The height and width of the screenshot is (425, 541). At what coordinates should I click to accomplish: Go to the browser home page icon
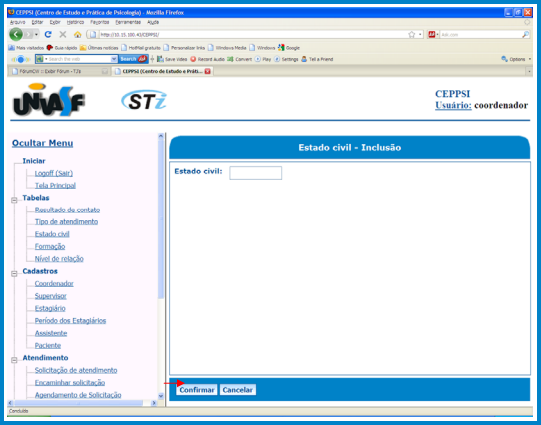click(x=77, y=34)
